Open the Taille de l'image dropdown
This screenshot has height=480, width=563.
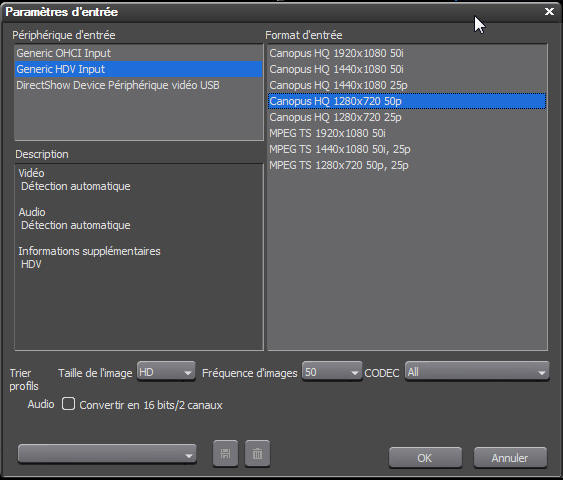pos(166,372)
